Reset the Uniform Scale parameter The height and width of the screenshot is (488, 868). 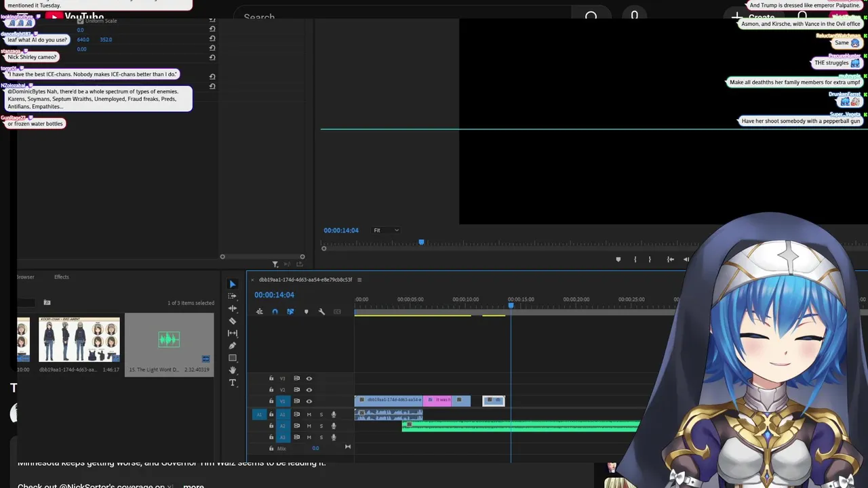212,20
